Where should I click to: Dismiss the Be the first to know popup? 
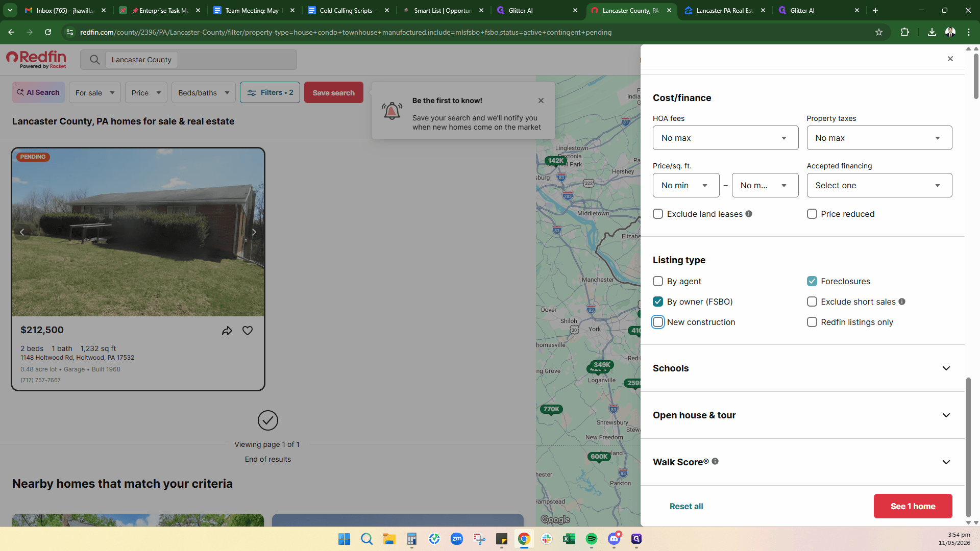541,101
